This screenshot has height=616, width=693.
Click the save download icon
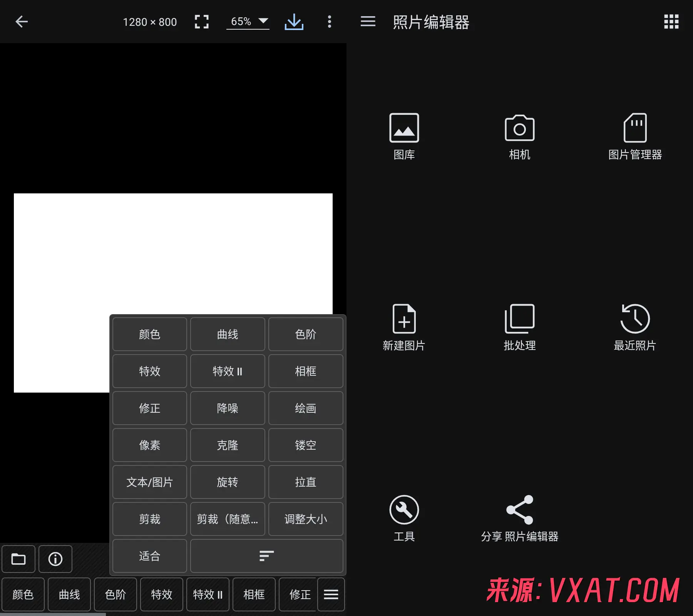[x=294, y=22]
